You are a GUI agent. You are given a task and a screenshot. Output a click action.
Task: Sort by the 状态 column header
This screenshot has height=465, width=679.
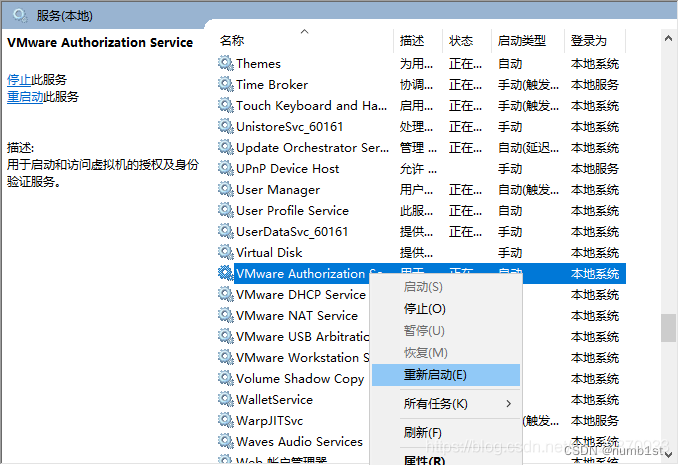pyautogui.click(x=467, y=41)
